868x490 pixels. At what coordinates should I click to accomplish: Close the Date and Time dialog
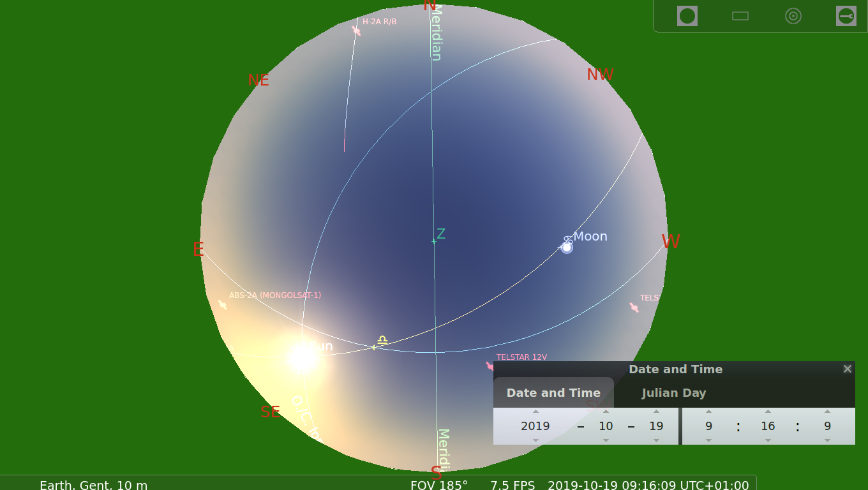pos(847,369)
